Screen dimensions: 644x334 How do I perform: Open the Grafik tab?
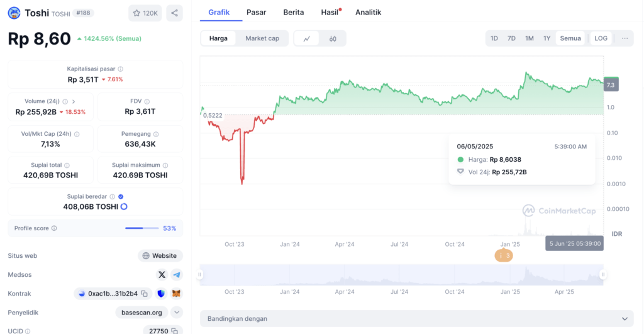219,13
